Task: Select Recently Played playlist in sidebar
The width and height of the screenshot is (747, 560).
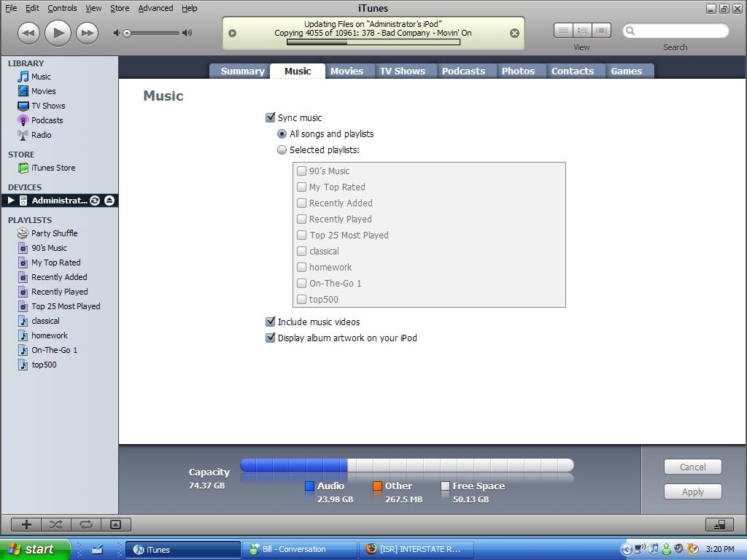Action: point(60,292)
